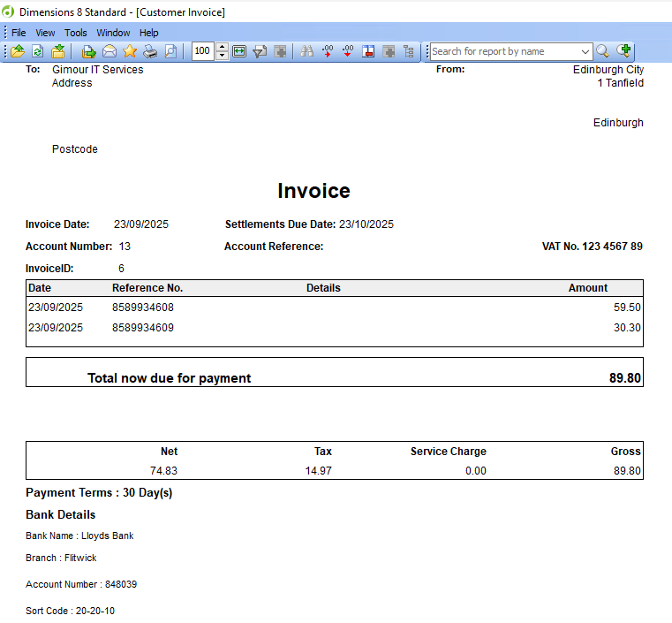
Task: Click the fit page width icon
Action: point(239,51)
